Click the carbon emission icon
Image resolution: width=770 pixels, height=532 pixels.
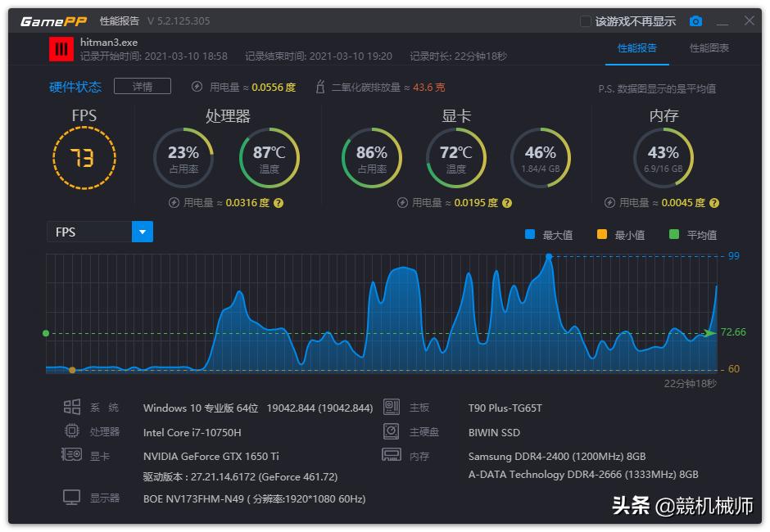click(319, 85)
